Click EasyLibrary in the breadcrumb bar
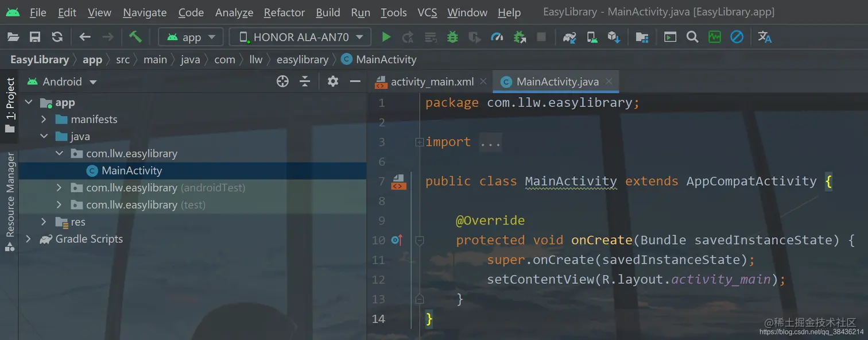 40,60
